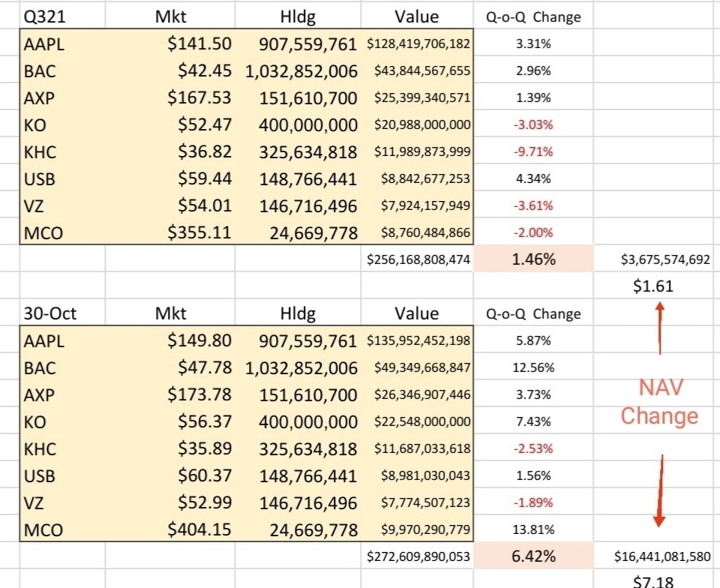Click the Q321 total $256,168,808,474

pos(418,259)
